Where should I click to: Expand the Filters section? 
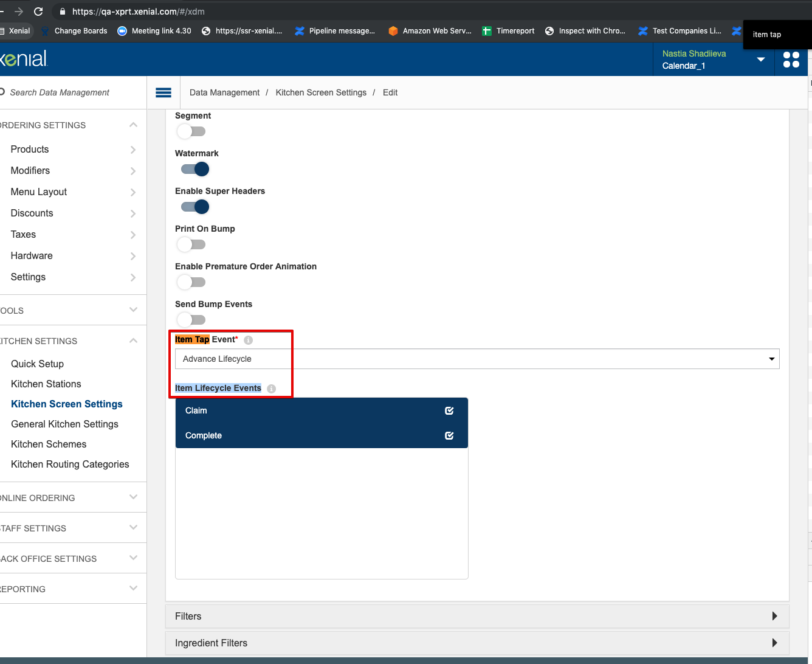click(x=477, y=616)
